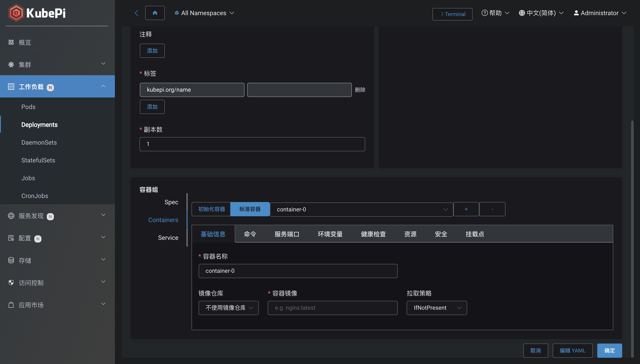This screenshot has height=364, width=640.
Task: Click 取消 cancel button
Action: [536, 350]
